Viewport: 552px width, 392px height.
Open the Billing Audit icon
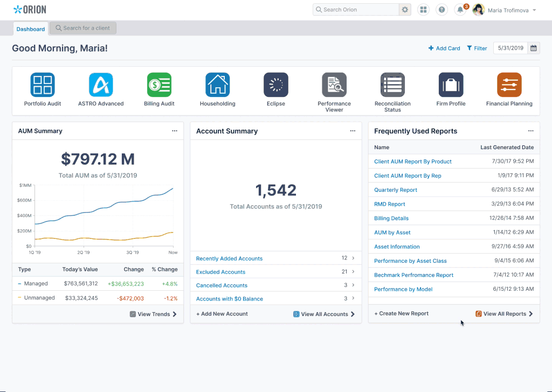(x=159, y=85)
